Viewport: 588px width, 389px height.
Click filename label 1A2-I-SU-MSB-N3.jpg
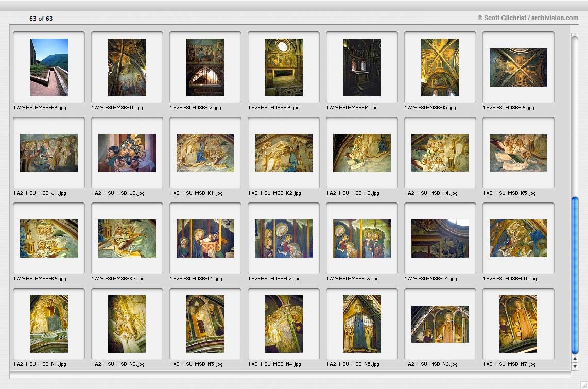pos(197,364)
